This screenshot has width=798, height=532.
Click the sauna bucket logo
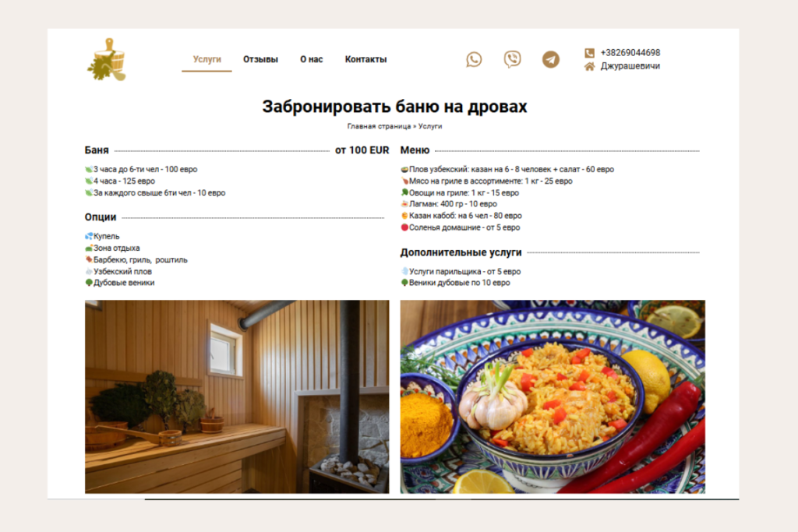pos(106,59)
